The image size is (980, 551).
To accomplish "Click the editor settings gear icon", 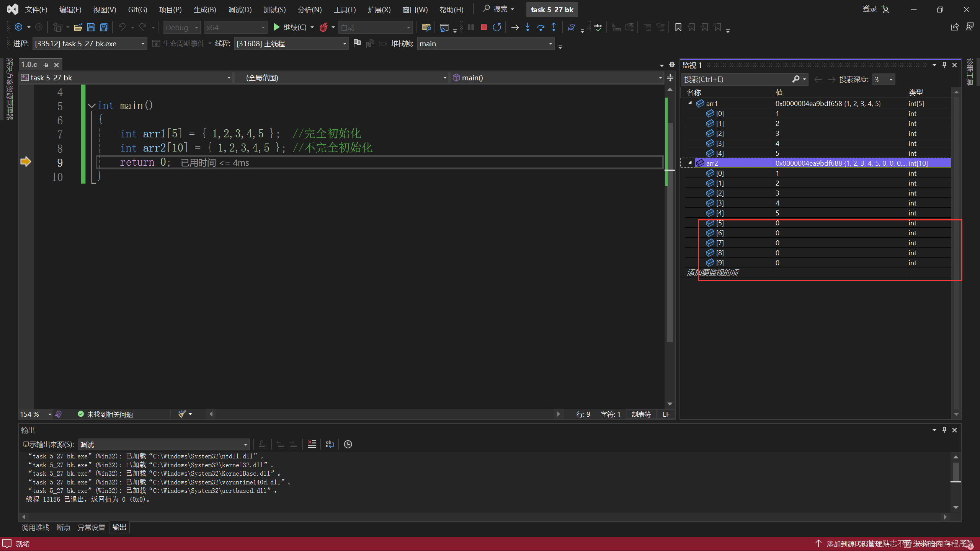I will coord(672,65).
